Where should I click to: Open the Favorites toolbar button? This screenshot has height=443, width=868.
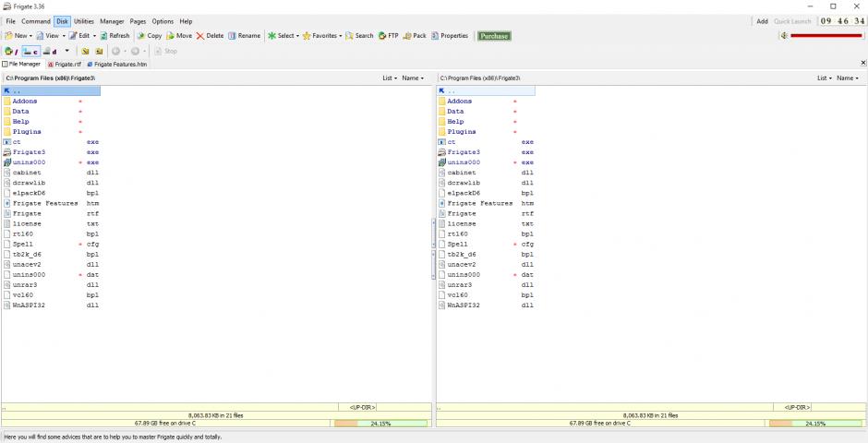(319, 35)
